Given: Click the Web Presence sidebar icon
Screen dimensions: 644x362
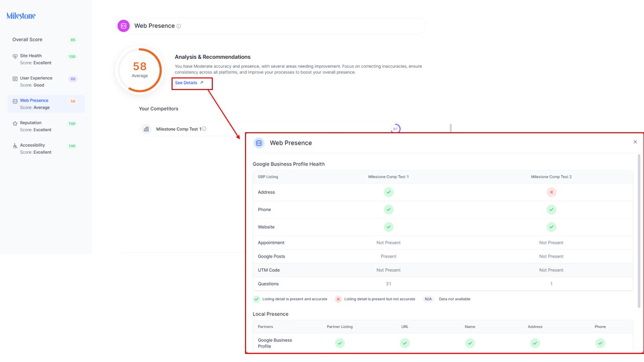Looking at the screenshot, I should tap(15, 101).
